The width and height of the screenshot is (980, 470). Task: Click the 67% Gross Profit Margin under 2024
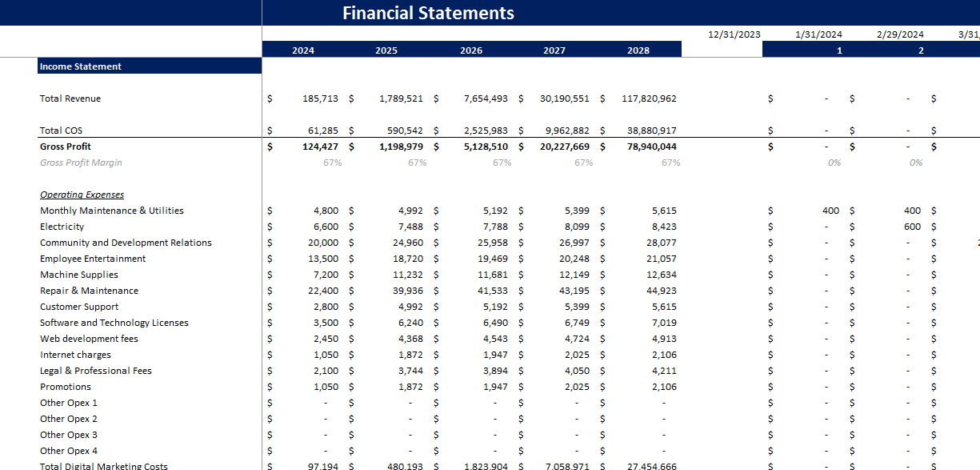click(332, 162)
